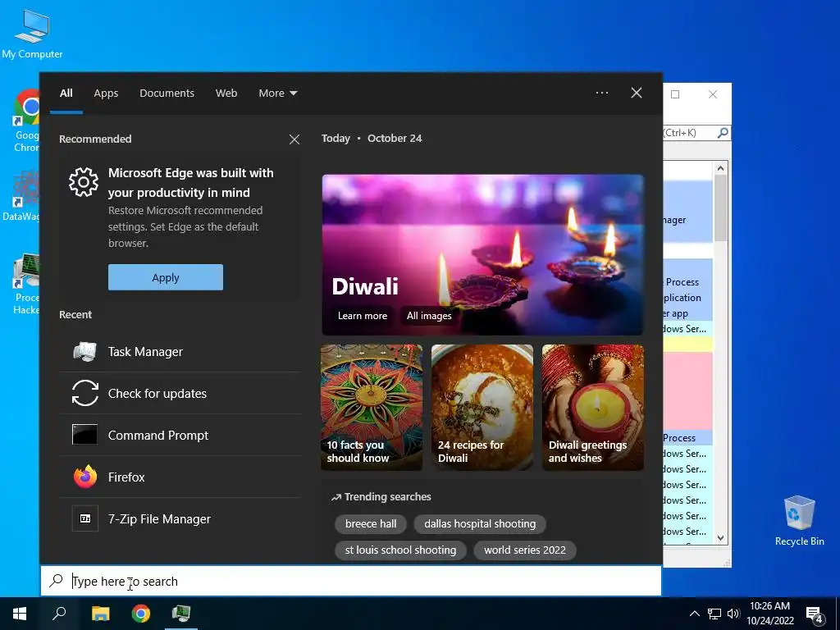Open the Process Hacker desktop shortcut
840x630 pixels.
[x=26, y=285]
